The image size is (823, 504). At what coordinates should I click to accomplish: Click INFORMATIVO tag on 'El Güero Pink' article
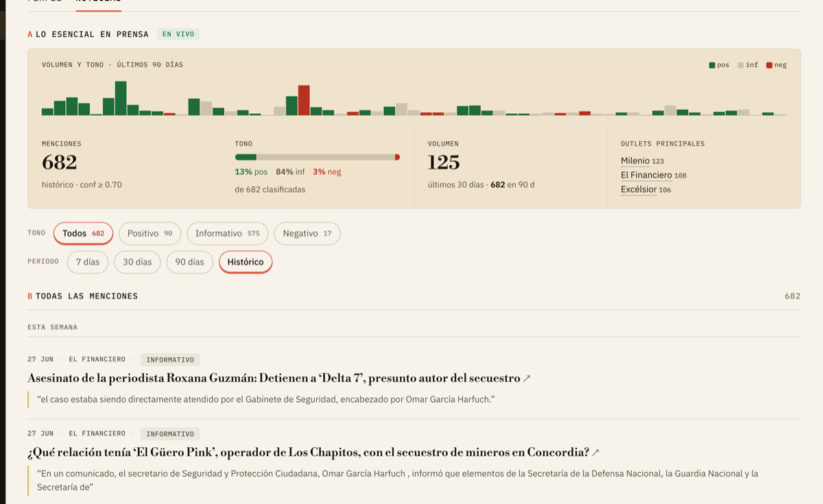(170, 434)
